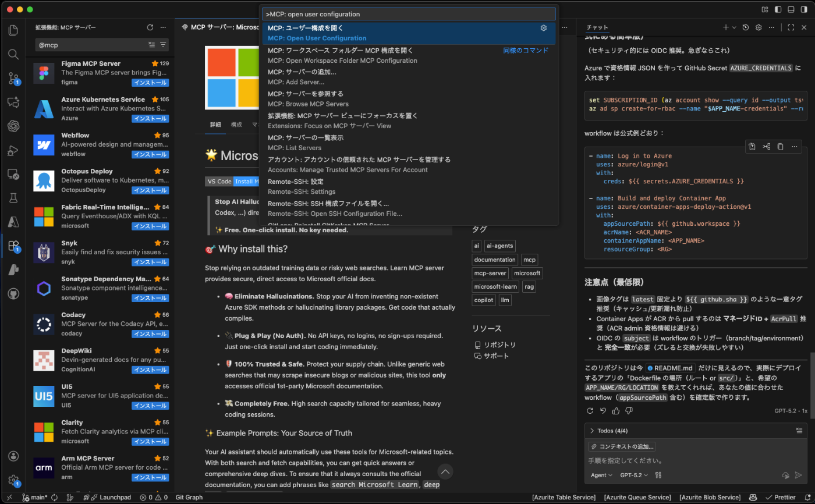Start new chat with plus icon
Screen dimensions: 815x504
[726, 27]
